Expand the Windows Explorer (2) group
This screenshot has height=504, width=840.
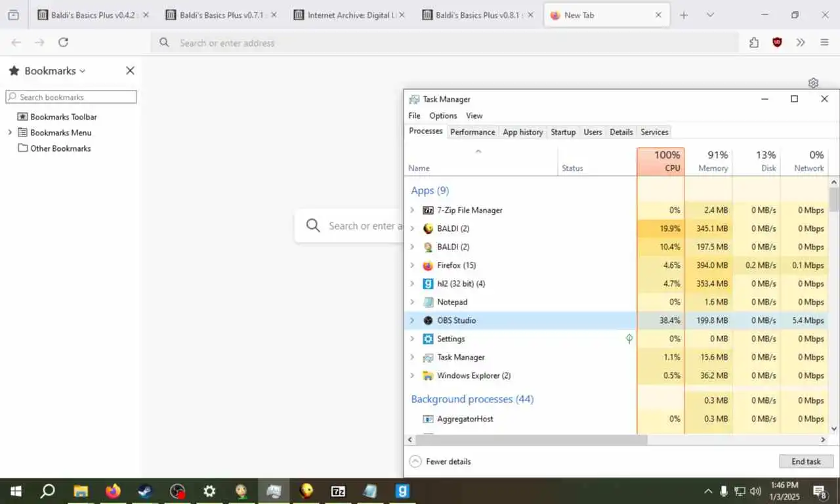pyautogui.click(x=412, y=376)
